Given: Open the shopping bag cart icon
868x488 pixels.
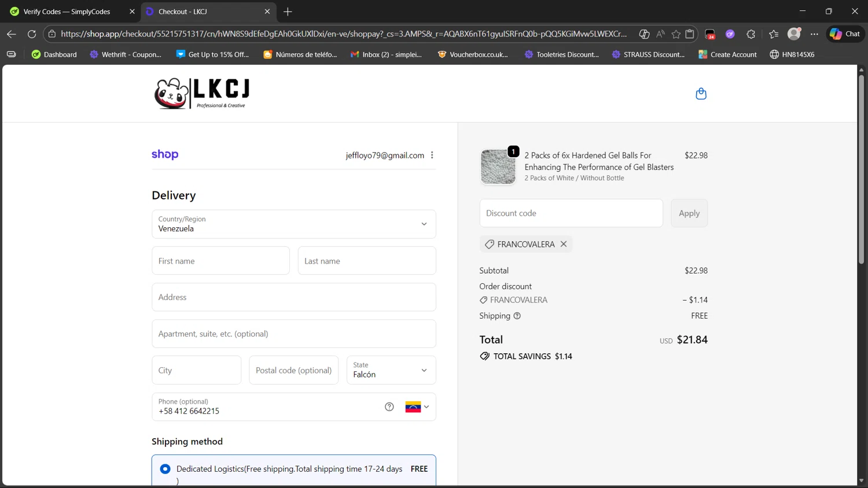Looking at the screenshot, I should 701,94.
